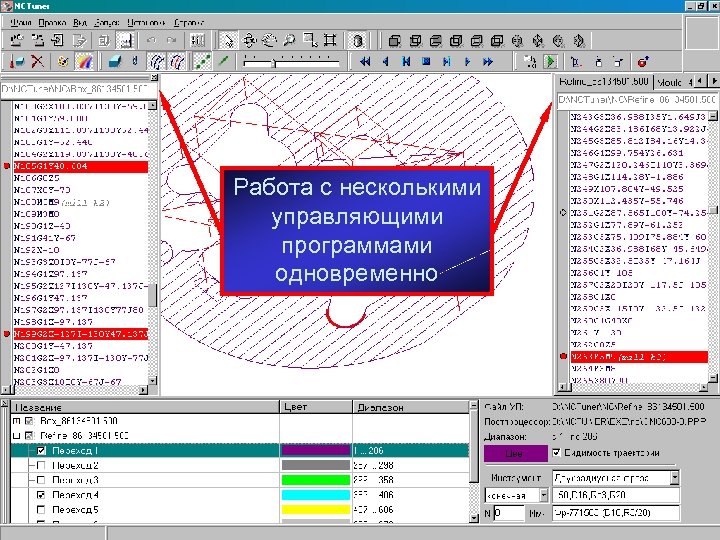The image size is (720, 540).
Task: Toggle the Переход 4 checkbox
Action: coord(41,495)
